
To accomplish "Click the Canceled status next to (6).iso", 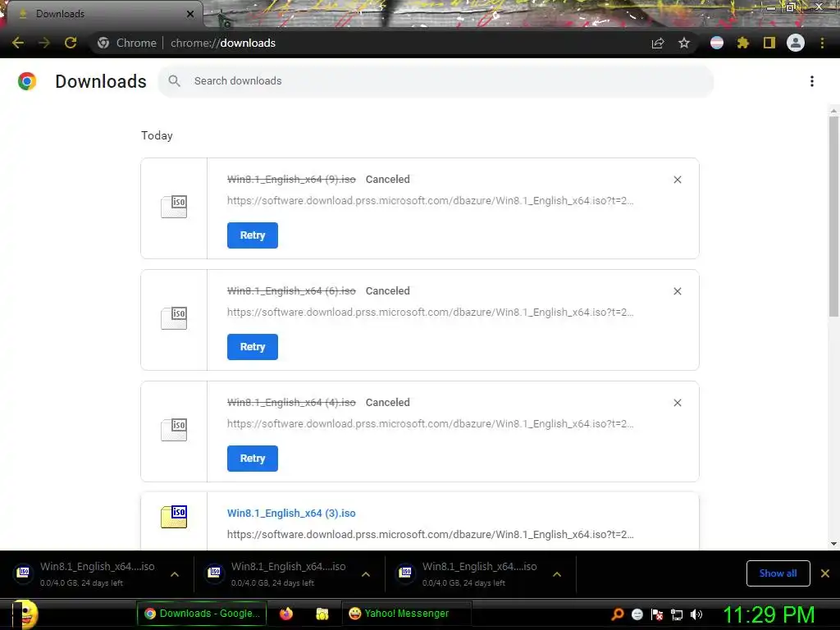I will (x=388, y=291).
